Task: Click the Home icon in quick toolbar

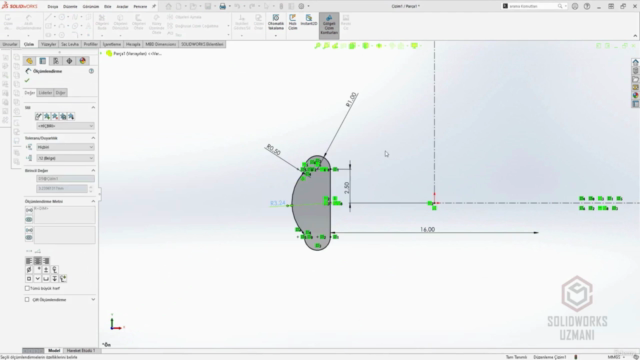Action: coord(169,6)
